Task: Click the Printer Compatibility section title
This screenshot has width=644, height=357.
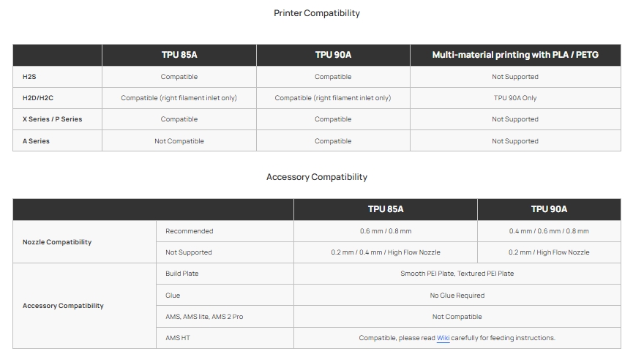Action: click(317, 13)
